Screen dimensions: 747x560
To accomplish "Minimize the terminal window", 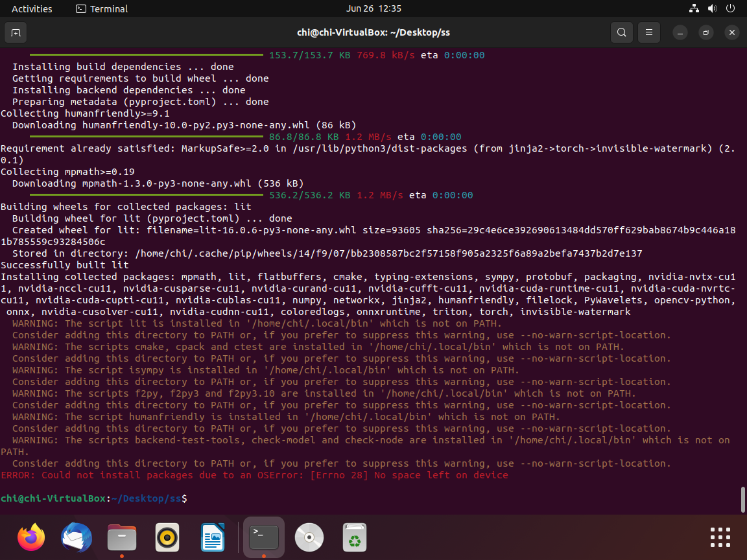I will [x=680, y=32].
